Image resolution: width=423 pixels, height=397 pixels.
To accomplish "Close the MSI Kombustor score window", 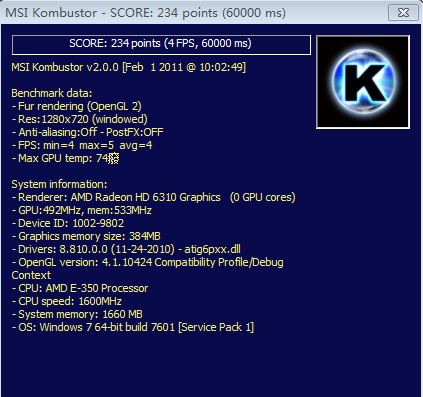I will coord(403,13).
